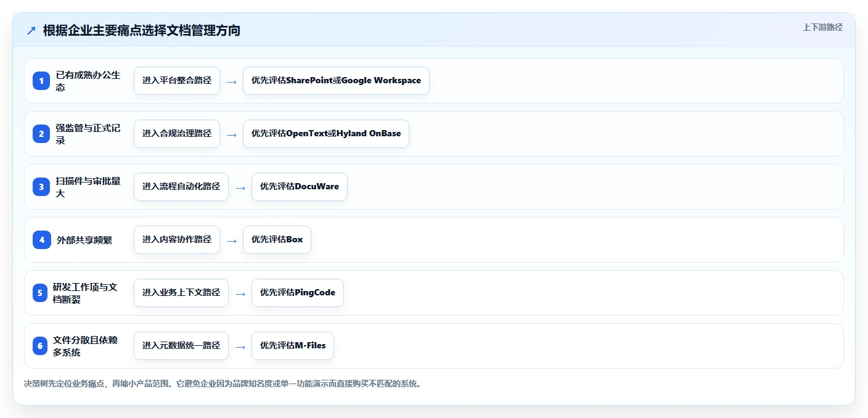
Task: Select number badge 4
Action: click(x=41, y=240)
